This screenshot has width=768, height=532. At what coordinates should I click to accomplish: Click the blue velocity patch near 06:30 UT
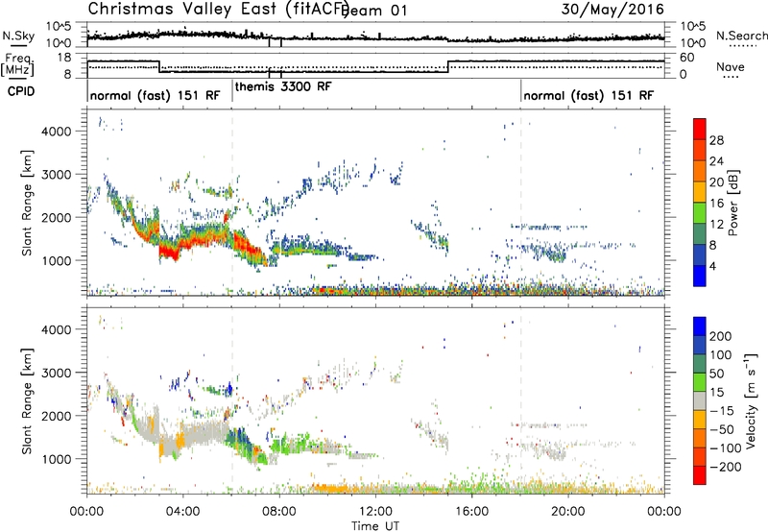click(240, 436)
